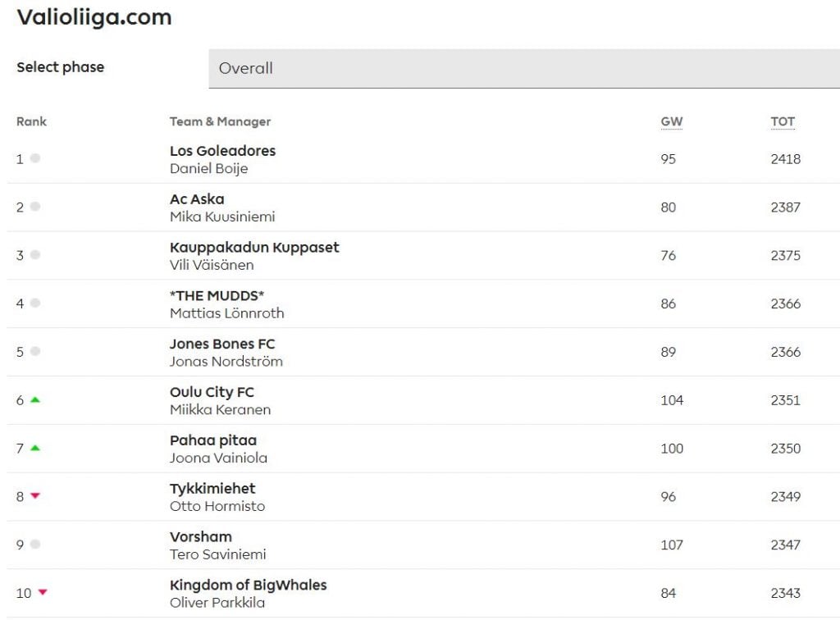Click grey status dot beside rank 5
The width and height of the screenshot is (840, 620).
[x=35, y=352]
